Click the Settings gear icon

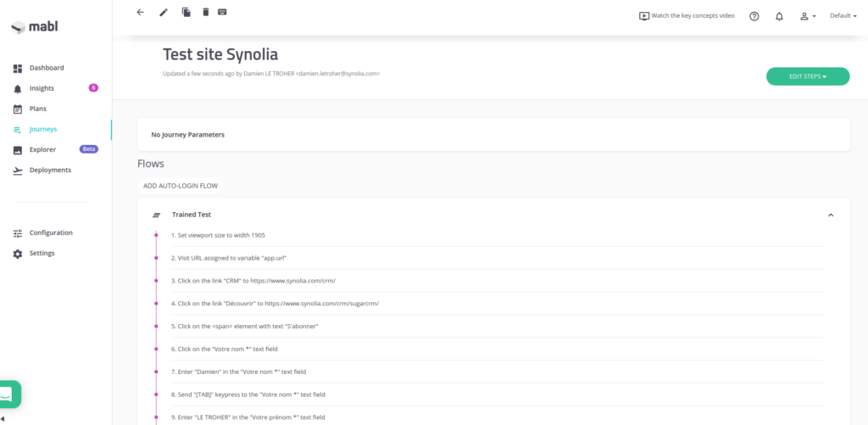coord(18,254)
